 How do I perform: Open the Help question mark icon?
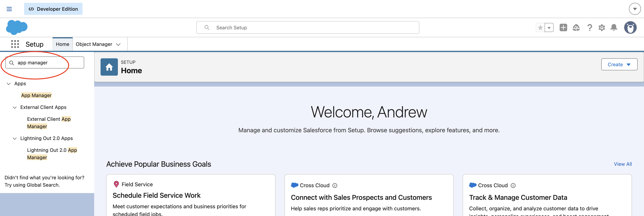point(590,27)
